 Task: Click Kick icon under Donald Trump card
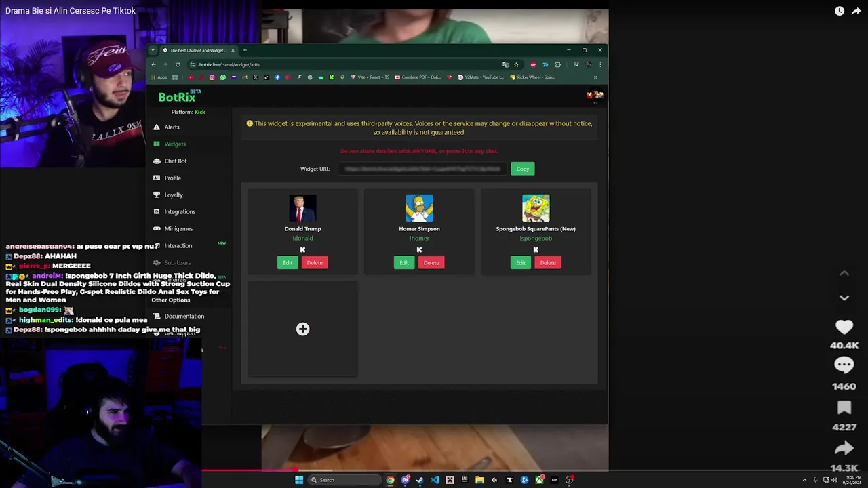(x=302, y=249)
